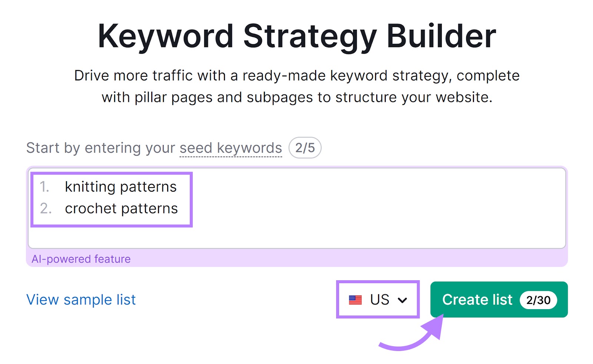Select the "knitting patterns" keyword entry

click(x=121, y=187)
